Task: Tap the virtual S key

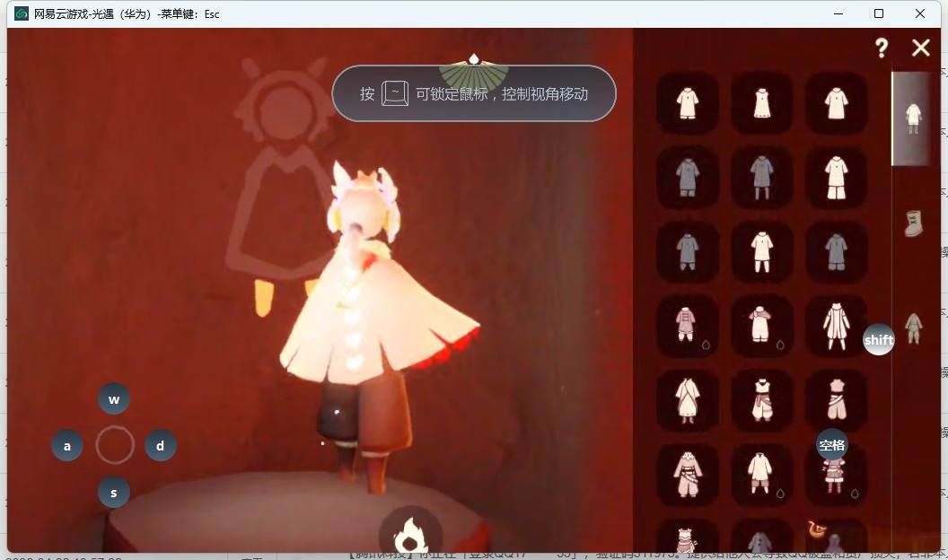Action: (x=114, y=493)
